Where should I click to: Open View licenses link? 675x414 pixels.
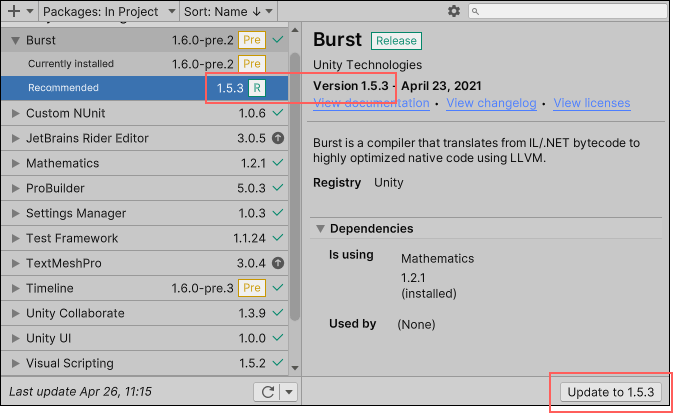[x=592, y=103]
